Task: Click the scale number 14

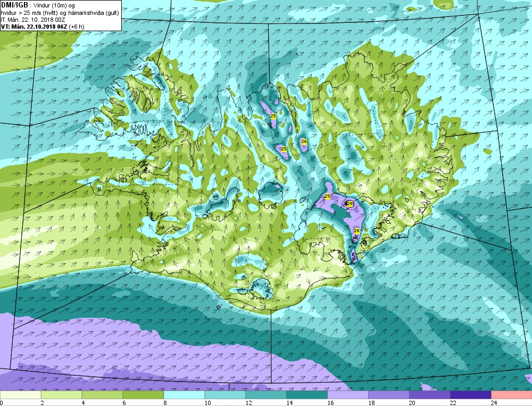Action: 289,403
